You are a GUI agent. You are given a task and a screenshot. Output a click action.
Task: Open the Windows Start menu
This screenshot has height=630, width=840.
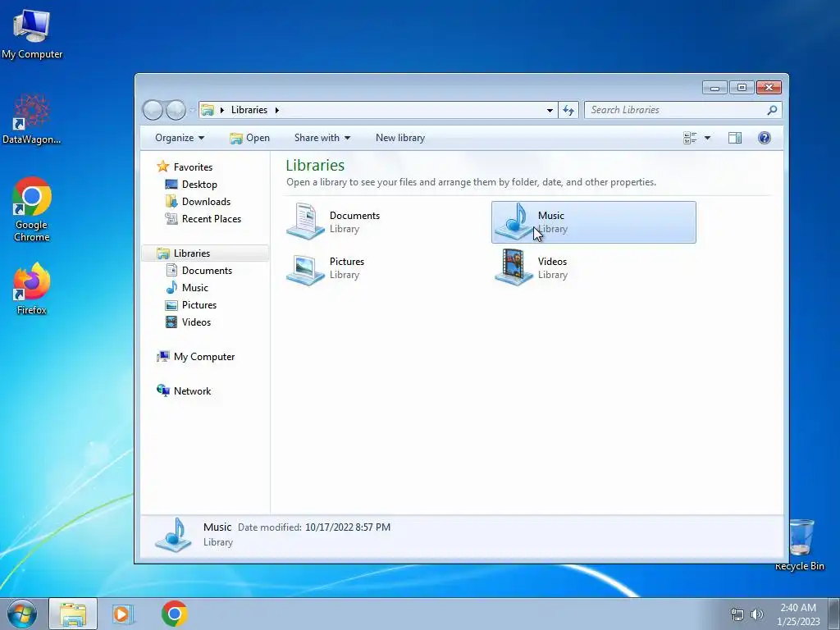(21, 614)
